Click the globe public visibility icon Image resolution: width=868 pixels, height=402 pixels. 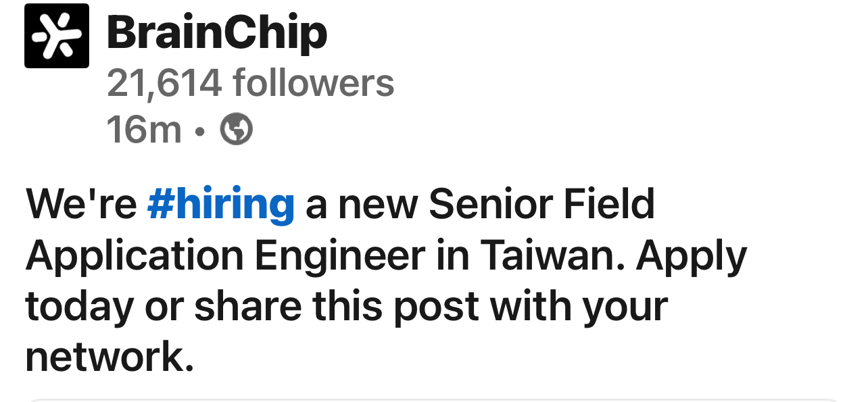coord(237,128)
